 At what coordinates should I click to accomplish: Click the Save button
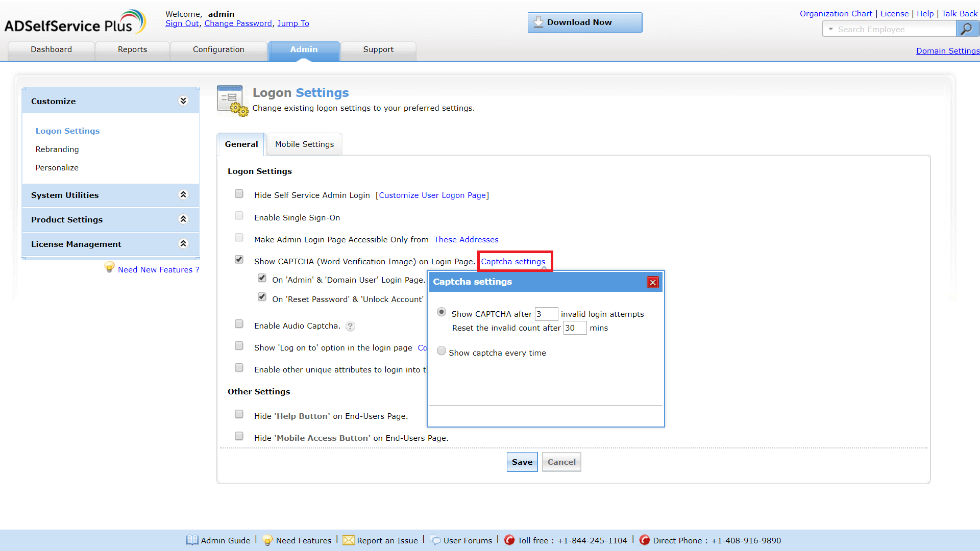click(x=522, y=462)
